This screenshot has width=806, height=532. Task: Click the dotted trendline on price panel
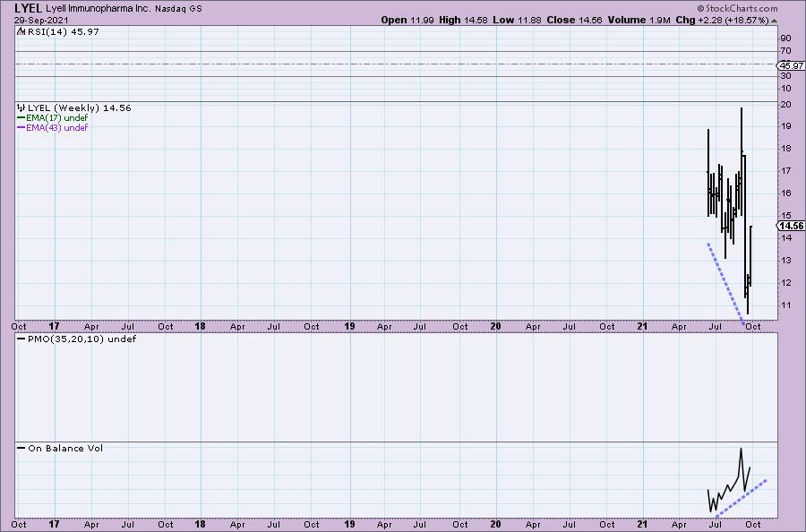725,284
